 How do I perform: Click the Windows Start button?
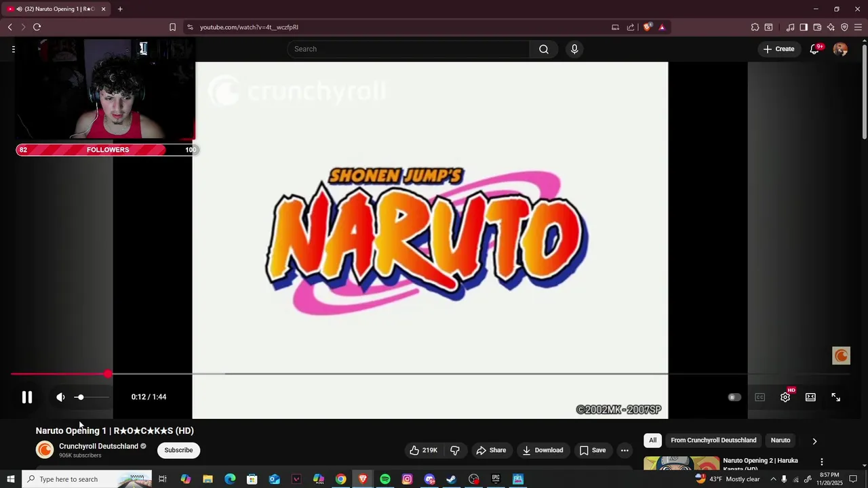[10, 479]
